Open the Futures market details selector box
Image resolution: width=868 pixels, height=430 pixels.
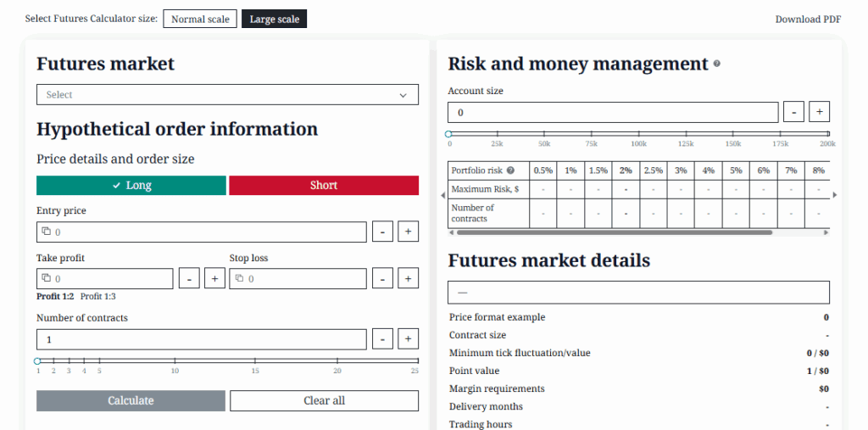[x=638, y=293]
